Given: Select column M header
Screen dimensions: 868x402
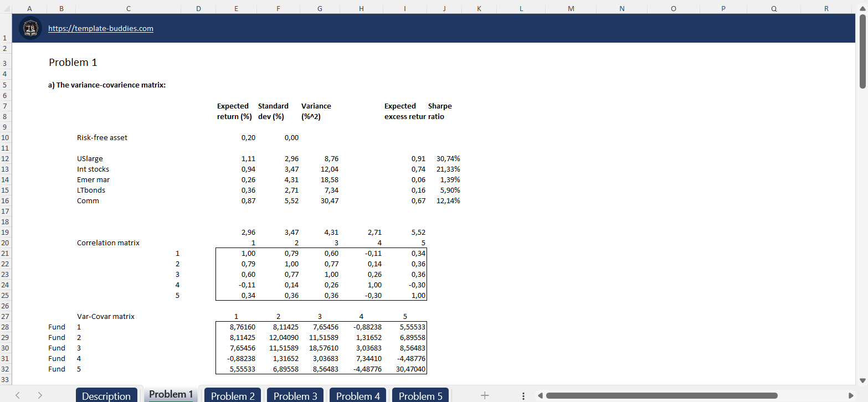Looking at the screenshot, I should [571, 8].
